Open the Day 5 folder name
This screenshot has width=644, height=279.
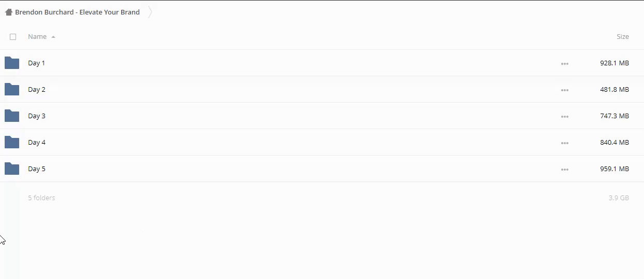pyautogui.click(x=36, y=169)
